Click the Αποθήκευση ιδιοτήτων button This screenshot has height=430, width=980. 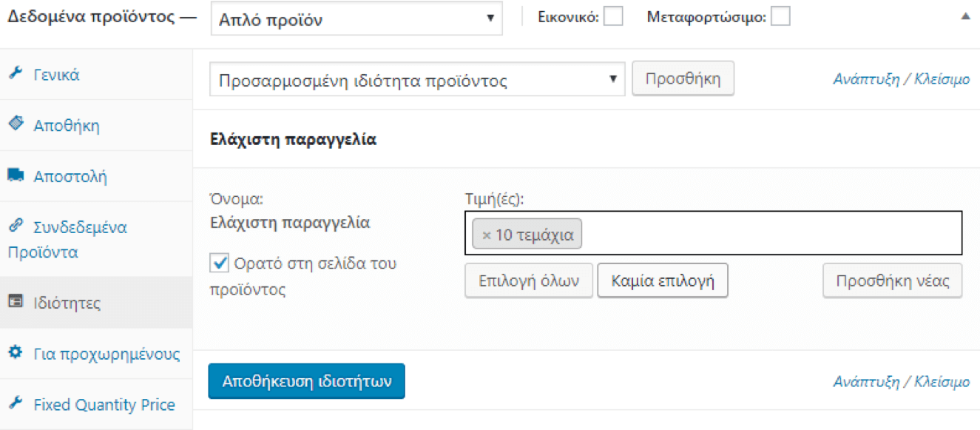[x=306, y=381]
